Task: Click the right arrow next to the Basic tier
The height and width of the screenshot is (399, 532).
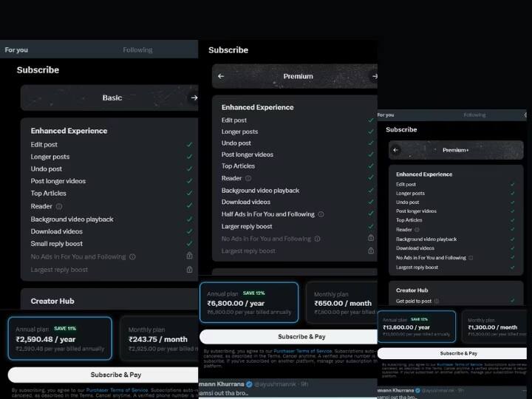Action: 194,98
